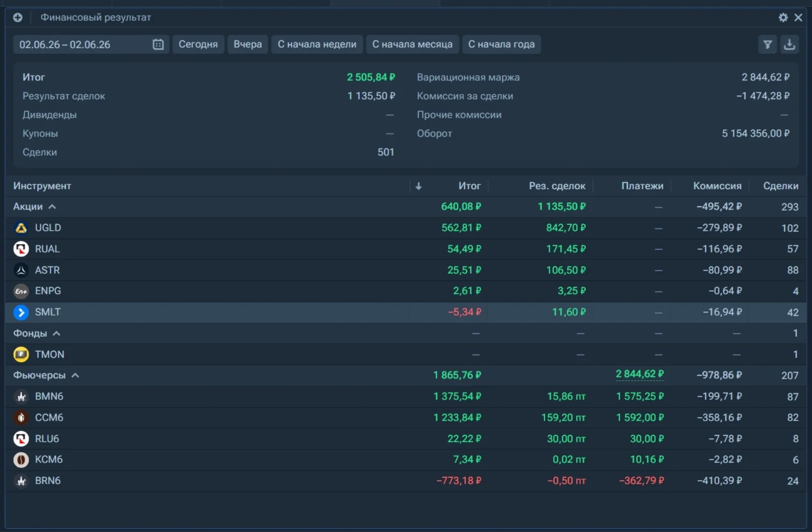This screenshot has height=532, width=812.
Task: Collapse the Фонды group
Action: click(57, 333)
